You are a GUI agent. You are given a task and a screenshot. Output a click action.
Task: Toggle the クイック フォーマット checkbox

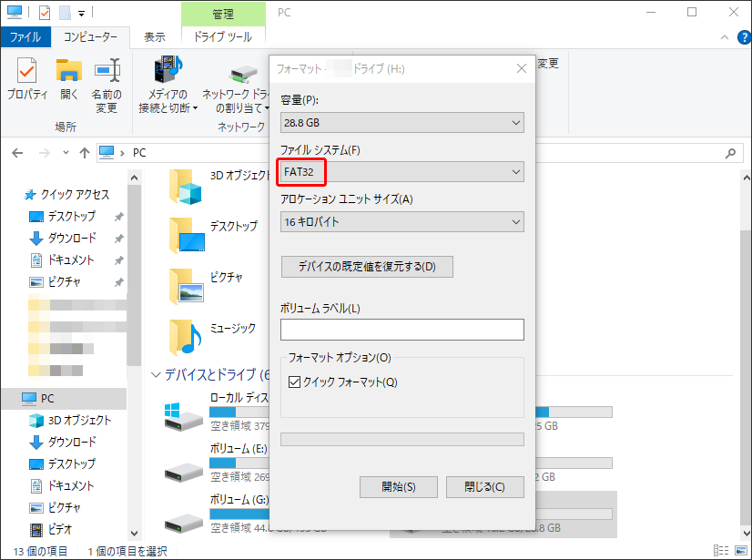click(294, 382)
